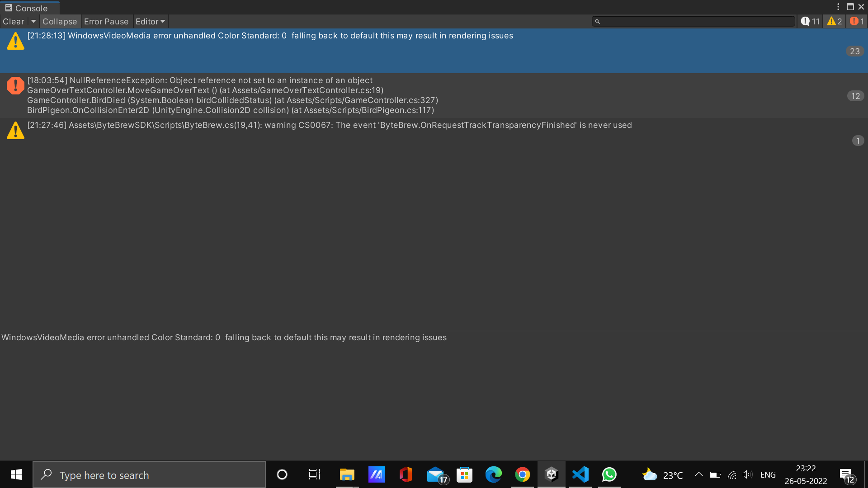Toggle the Collapse button
The image size is (868, 488).
click(60, 21)
